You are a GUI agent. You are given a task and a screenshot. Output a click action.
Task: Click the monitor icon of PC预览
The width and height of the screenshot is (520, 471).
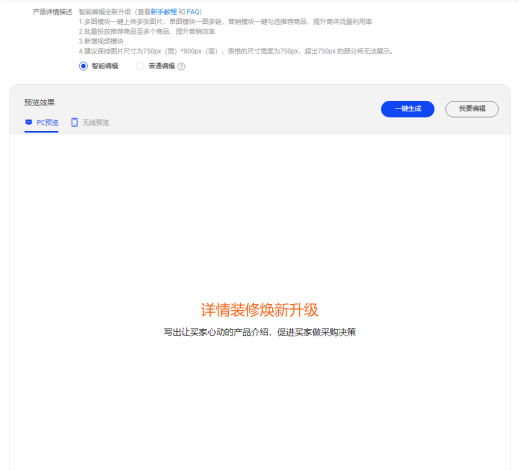pos(29,122)
